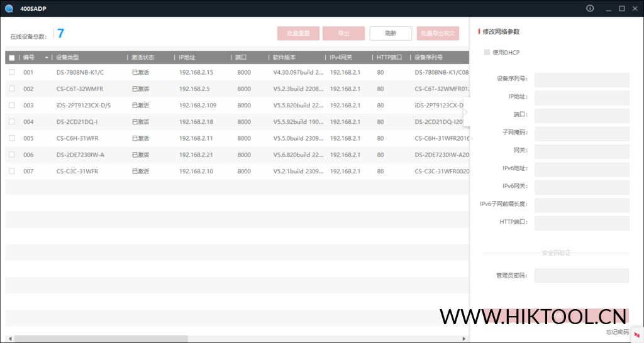Click the red flag icon at bottom right

pos(636,335)
